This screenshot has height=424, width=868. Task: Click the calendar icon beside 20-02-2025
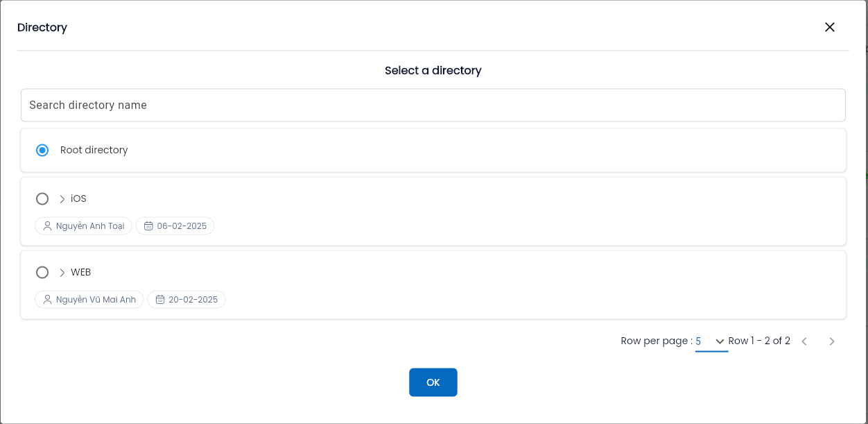tap(160, 300)
